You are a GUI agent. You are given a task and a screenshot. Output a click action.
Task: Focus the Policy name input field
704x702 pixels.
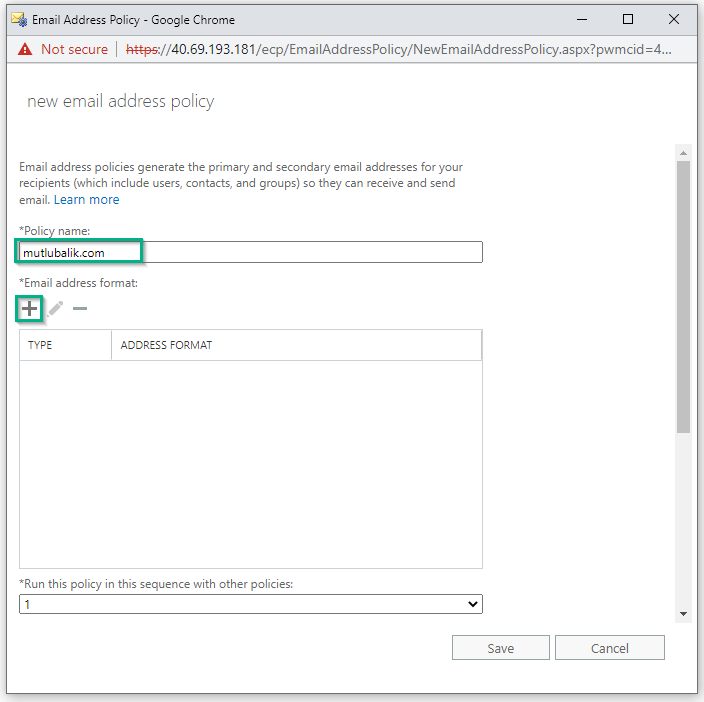click(251, 252)
